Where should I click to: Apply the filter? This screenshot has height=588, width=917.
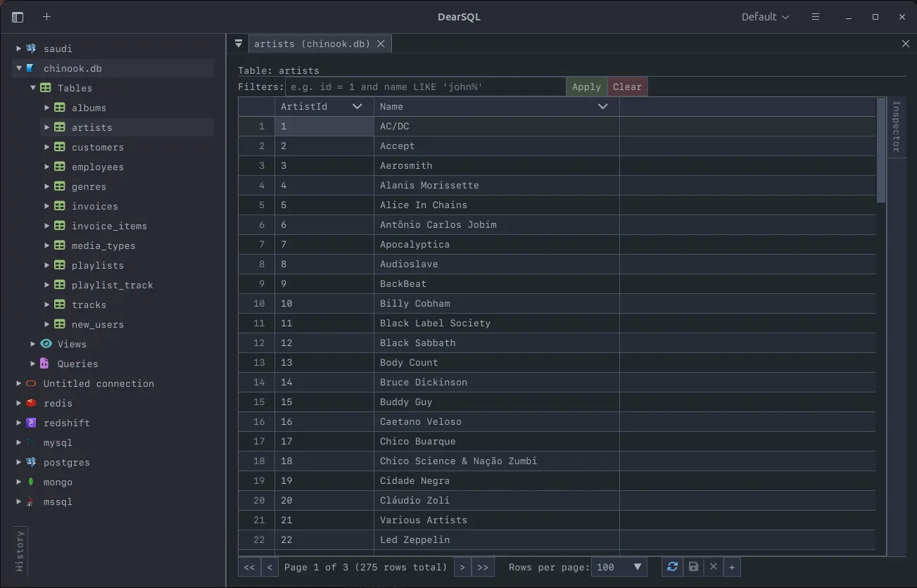point(586,87)
